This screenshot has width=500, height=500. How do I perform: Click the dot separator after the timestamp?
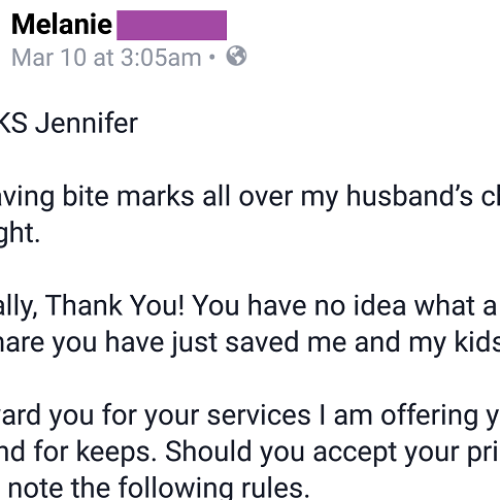pos(212,57)
